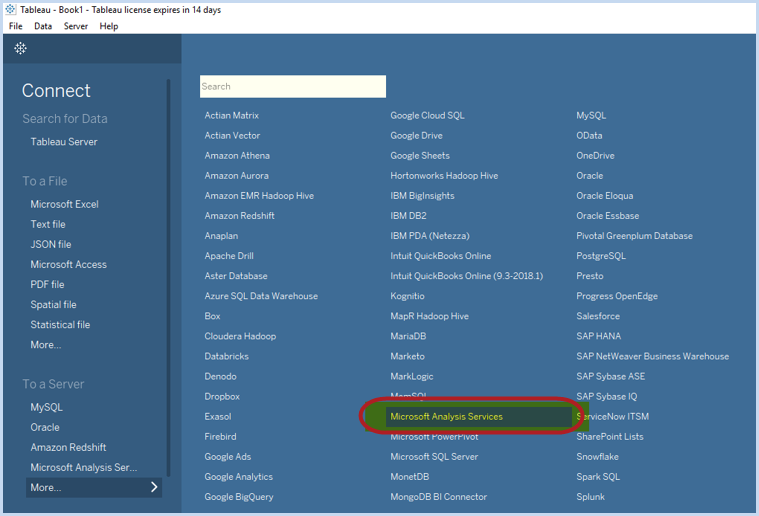Select truncated Microsoft Analysis Ser... sidebar entry
This screenshot has height=516, width=759.
(84, 468)
